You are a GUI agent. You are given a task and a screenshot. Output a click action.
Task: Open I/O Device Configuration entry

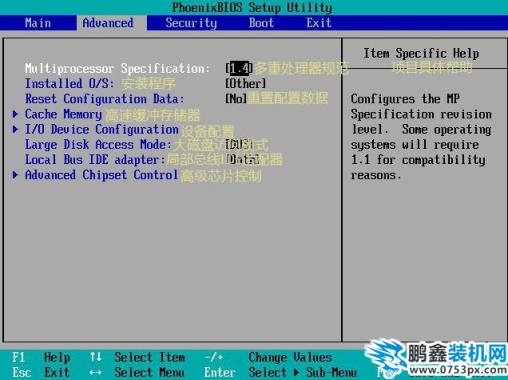(x=102, y=129)
